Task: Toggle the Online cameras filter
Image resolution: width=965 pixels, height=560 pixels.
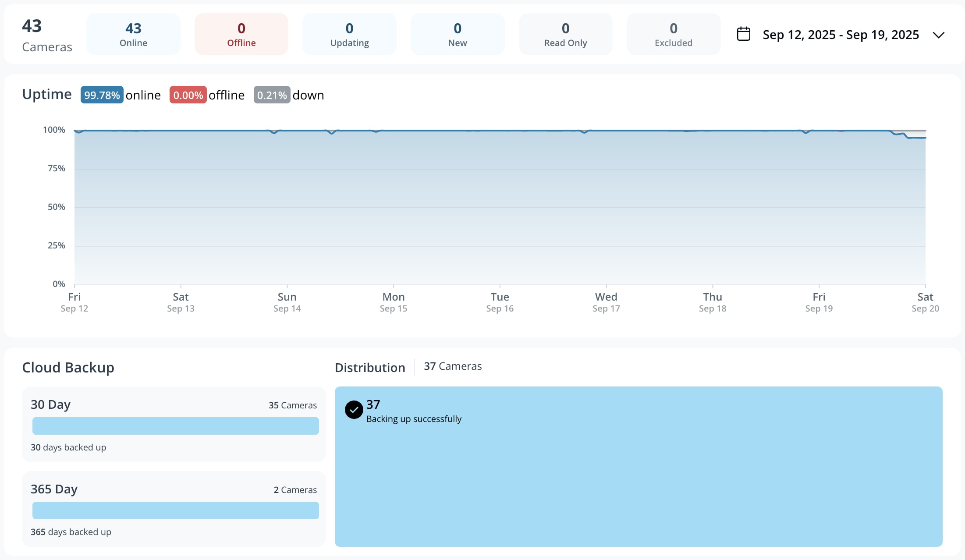Action: 133,34
